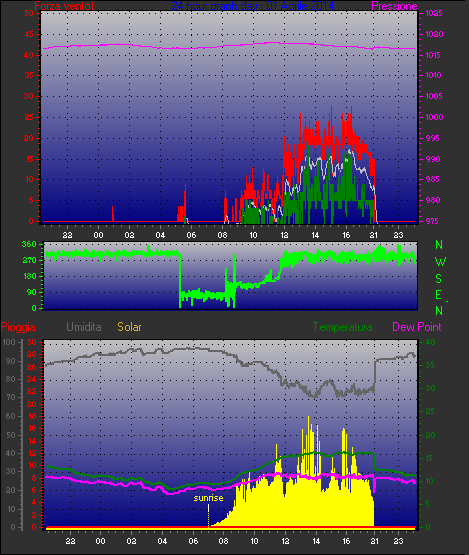The width and height of the screenshot is (469, 555).
Task: Click the Pressione axis label
Action: tap(394, 6)
